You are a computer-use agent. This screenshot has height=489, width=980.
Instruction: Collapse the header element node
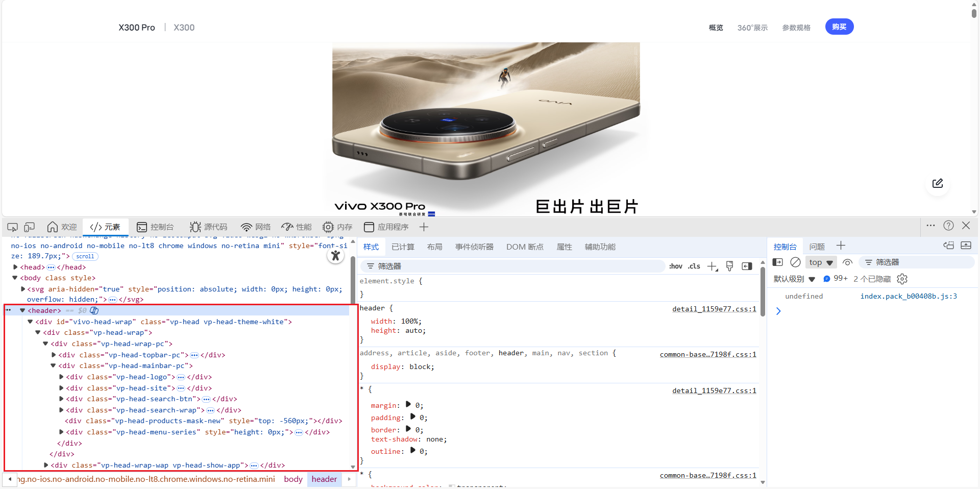click(22, 310)
